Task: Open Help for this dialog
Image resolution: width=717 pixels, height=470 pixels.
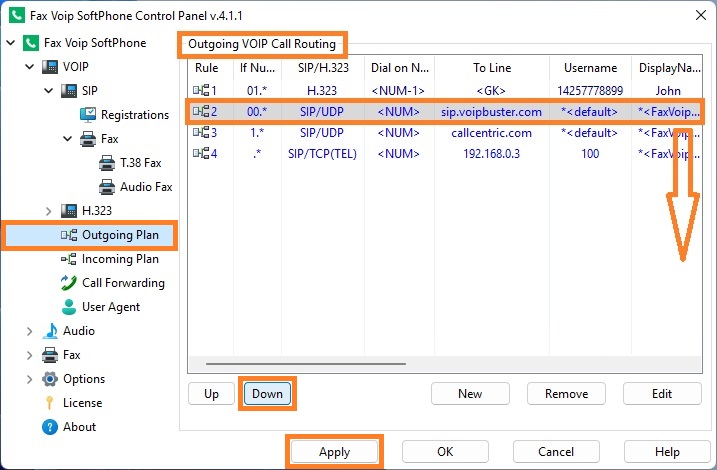Action: coord(667,452)
